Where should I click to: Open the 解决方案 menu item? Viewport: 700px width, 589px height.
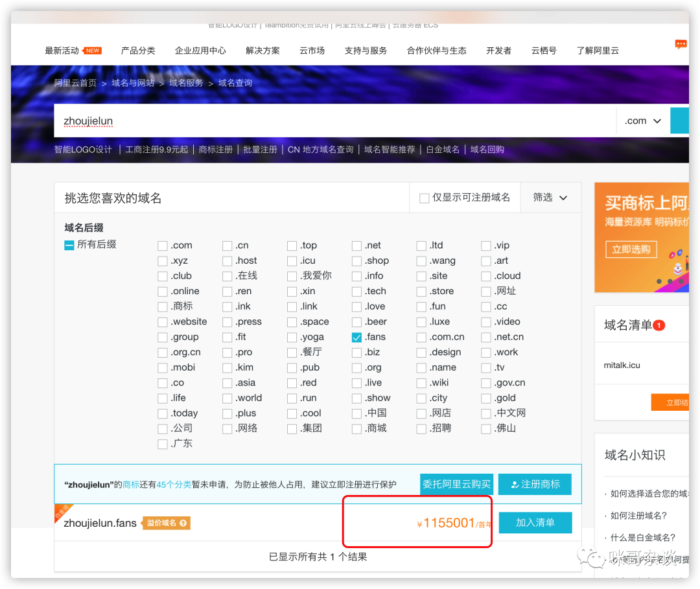pyautogui.click(x=262, y=50)
